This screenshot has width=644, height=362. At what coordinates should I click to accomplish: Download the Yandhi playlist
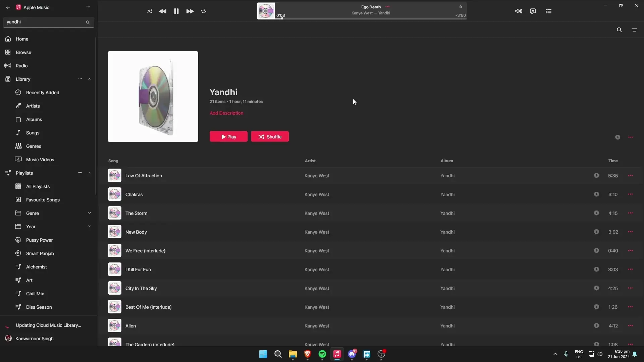618,137
